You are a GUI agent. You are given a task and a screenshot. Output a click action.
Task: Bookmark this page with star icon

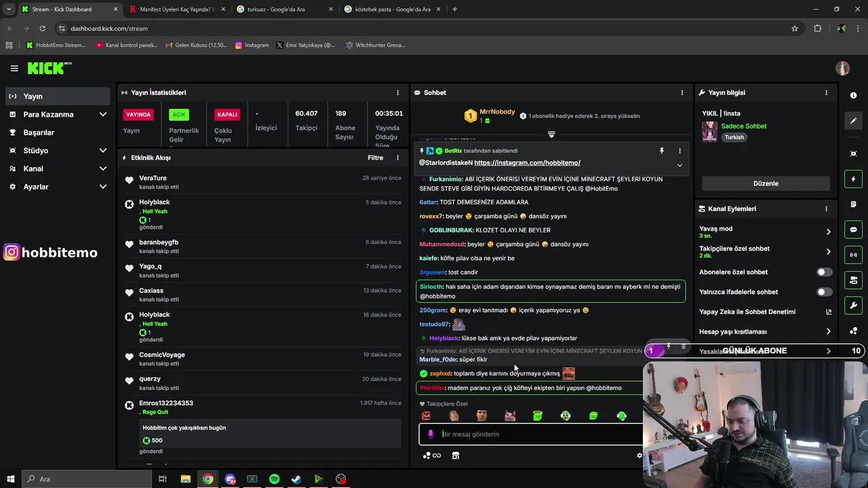point(795,28)
